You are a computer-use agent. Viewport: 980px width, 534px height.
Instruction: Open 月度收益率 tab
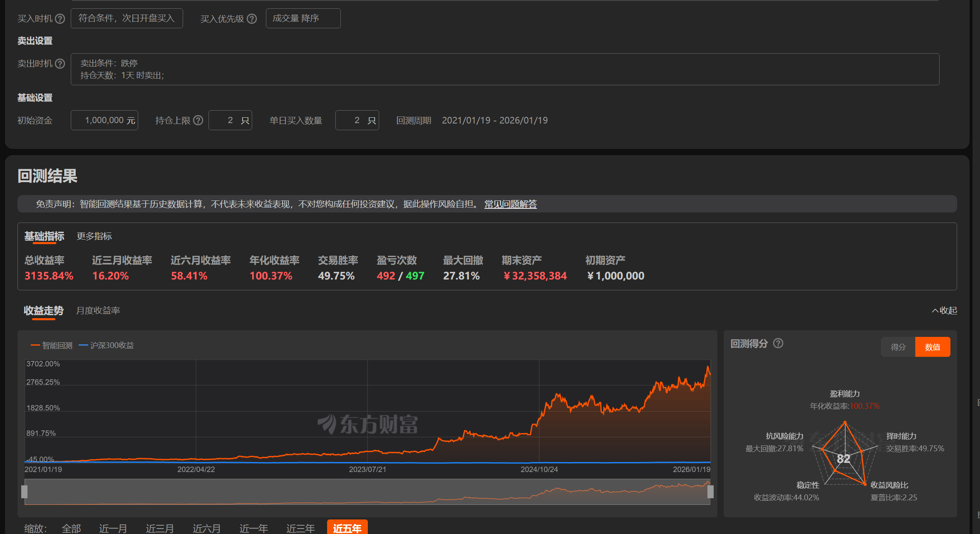pyautogui.click(x=98, y=310)
